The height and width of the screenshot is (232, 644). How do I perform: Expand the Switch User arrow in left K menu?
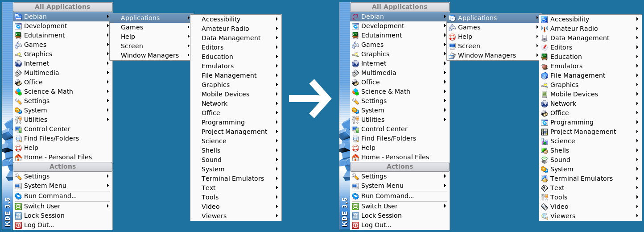(x=108, y=206)
